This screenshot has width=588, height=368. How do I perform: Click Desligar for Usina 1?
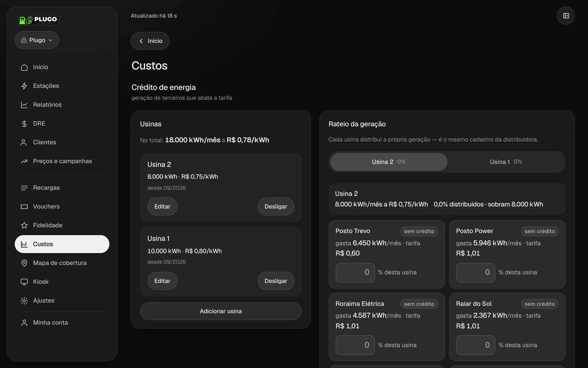pyautogui.click(x=276, y=281)
